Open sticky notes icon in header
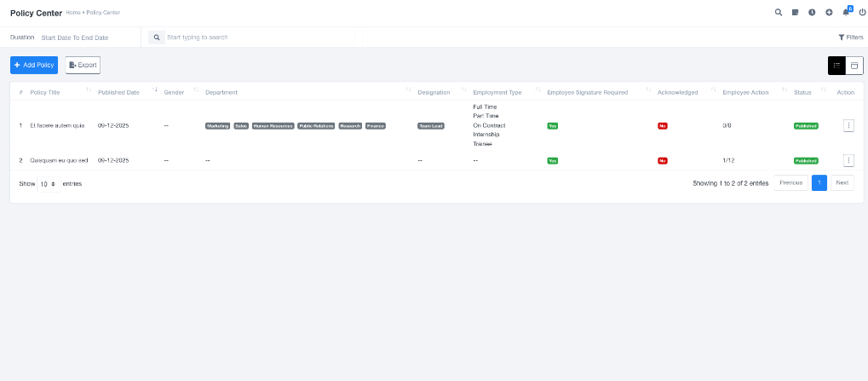This screenshot has width=868, height=381. coord(795,13)
